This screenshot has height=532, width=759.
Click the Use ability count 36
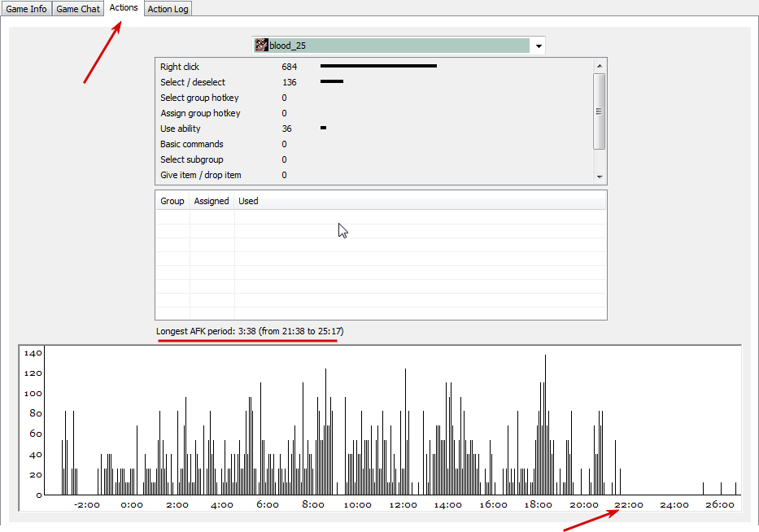(287, 129)
